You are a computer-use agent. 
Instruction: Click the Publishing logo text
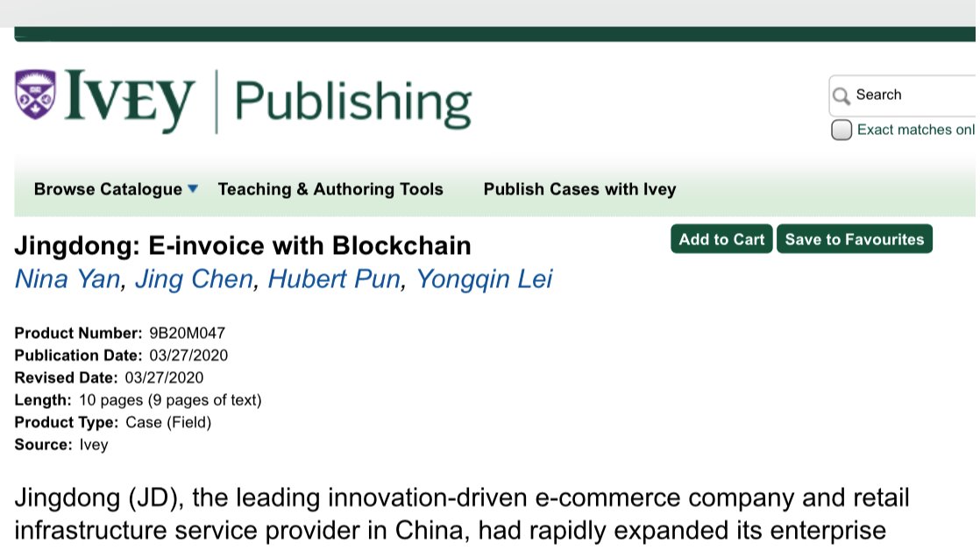(352, 102)
